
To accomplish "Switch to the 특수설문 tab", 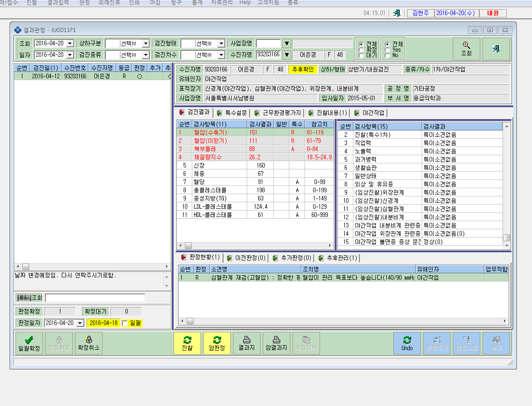I will [x=233, y=113].
